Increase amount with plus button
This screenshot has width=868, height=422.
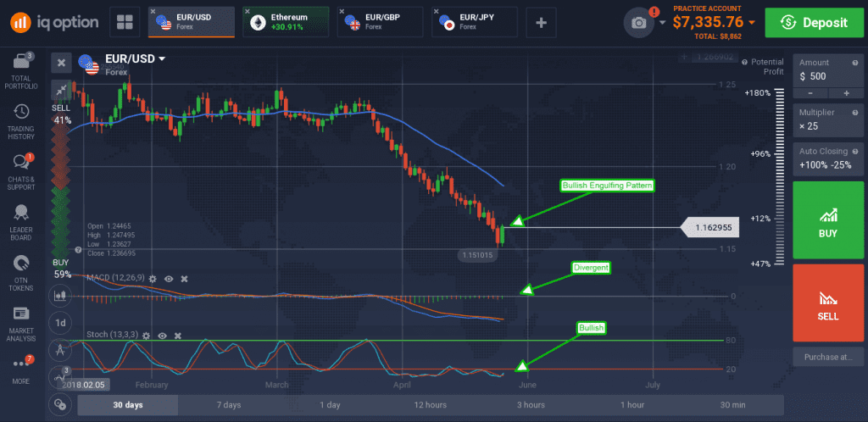coord(846,93)
